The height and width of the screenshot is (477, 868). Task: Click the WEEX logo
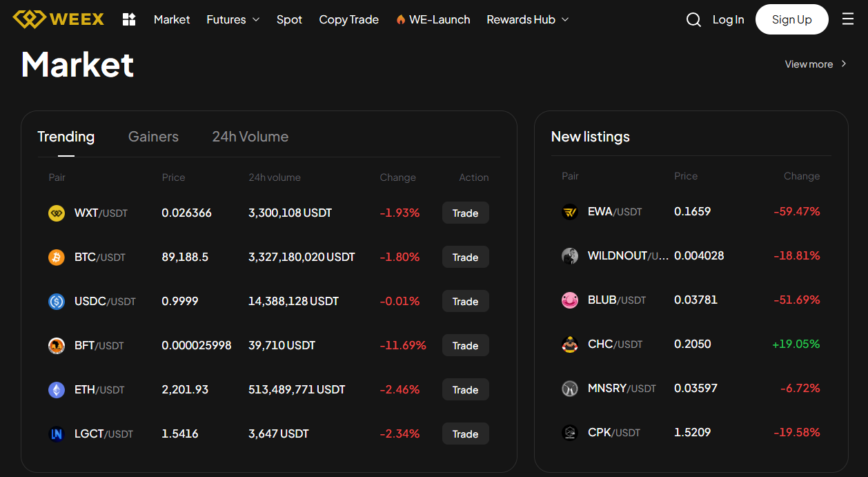click(58, 19)
